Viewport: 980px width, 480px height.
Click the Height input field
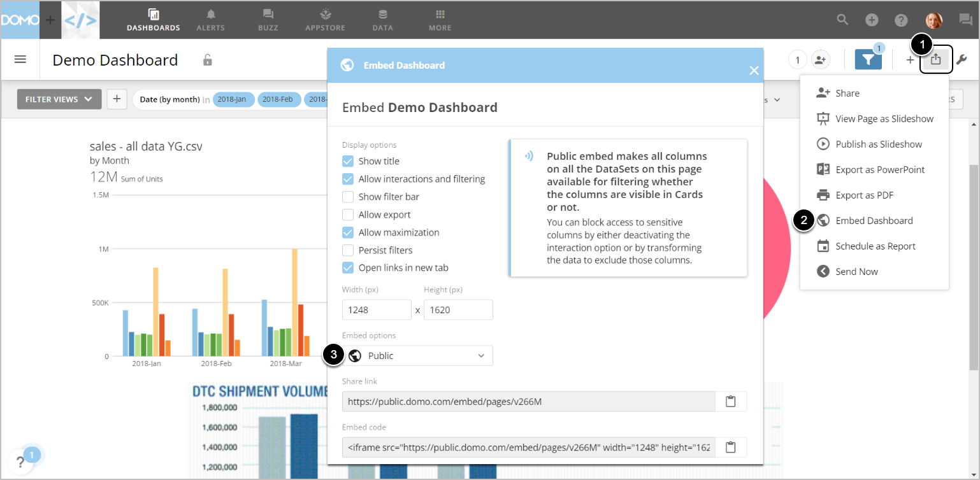tap(458, 310)
